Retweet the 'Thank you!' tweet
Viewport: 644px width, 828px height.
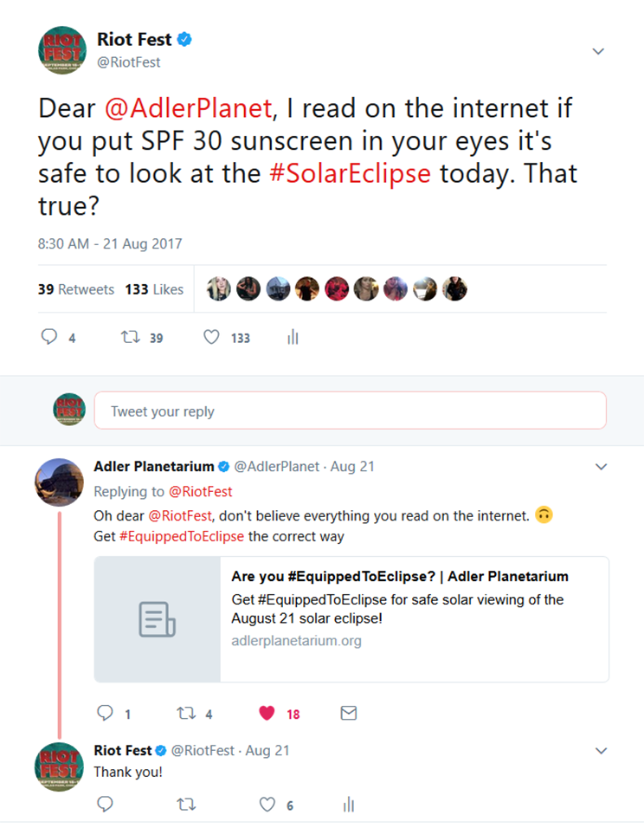pyautogui.click(x=186, y=805)
